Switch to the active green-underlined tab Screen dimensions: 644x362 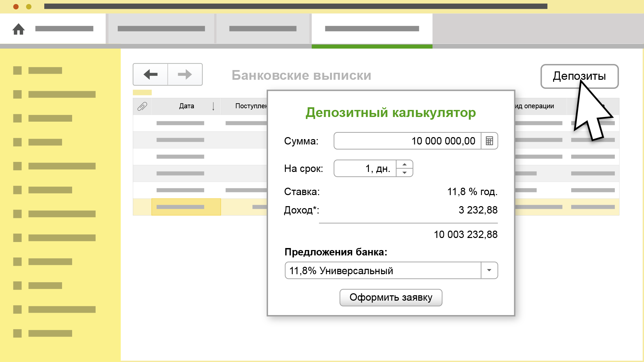(x=372, y=29)
